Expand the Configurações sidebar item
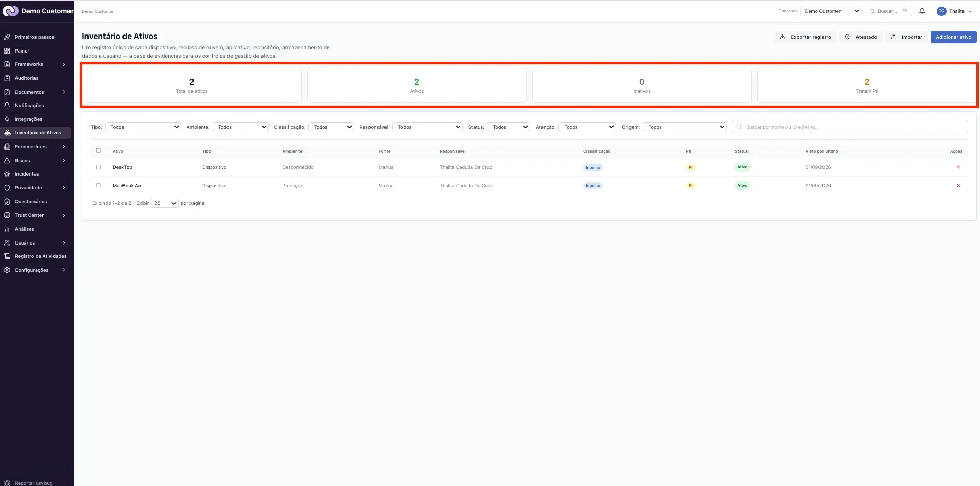 pos(36,270)
